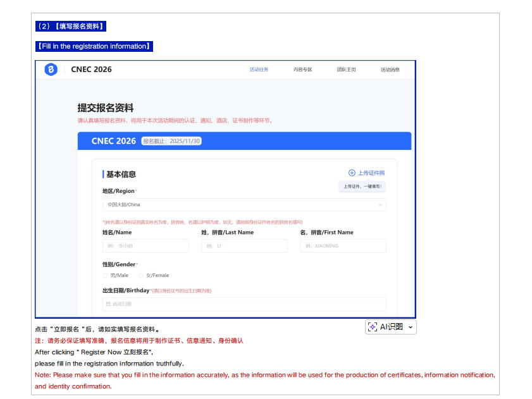Focus the 名, 拼音/First Name field

click(x=343, y=246)
